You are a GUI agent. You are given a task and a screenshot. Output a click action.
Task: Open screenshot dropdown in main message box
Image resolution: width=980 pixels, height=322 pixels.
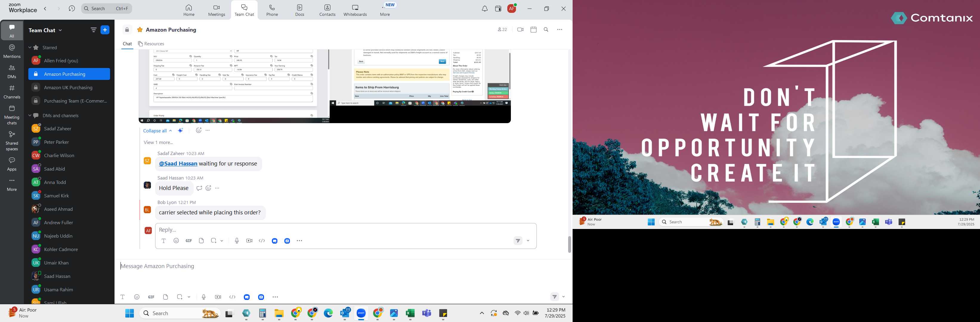[x=189, y=297]
